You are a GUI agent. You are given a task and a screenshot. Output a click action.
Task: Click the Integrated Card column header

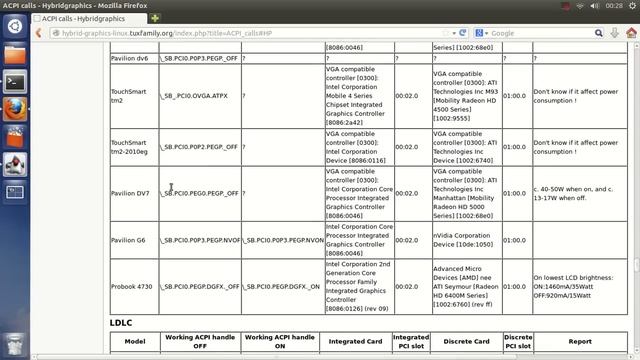[356, 342]
